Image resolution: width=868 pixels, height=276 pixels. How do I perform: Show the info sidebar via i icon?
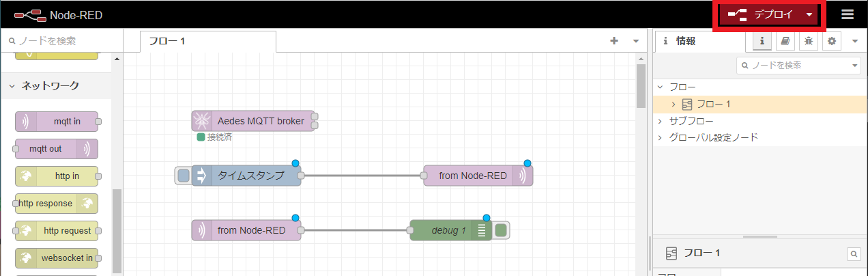pyautogui.click(x=762, y=41)
